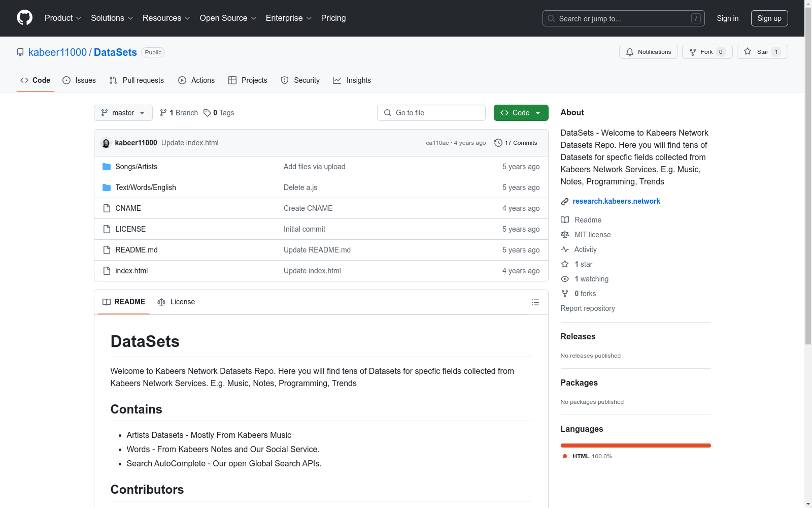The width and height of the screenshot is (812, 508).
Task: Click the Delete a.js commit message
Action: click(300, 187)
